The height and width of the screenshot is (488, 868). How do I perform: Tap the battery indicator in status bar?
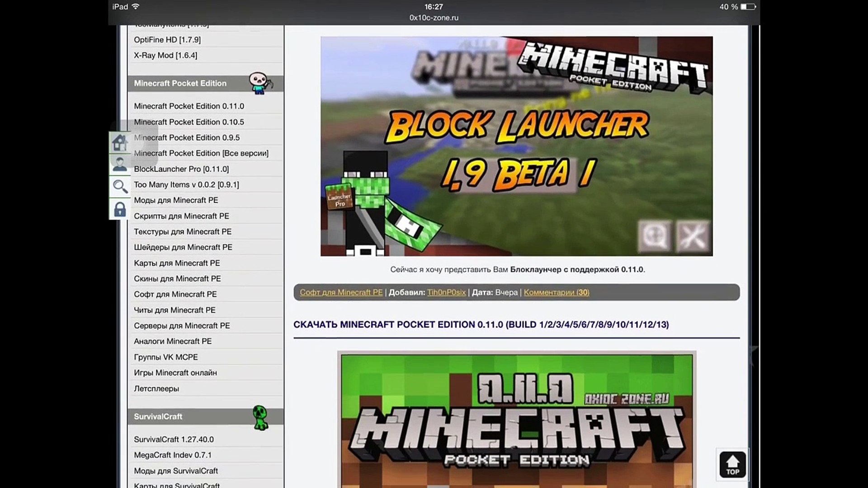click(748, 7)
